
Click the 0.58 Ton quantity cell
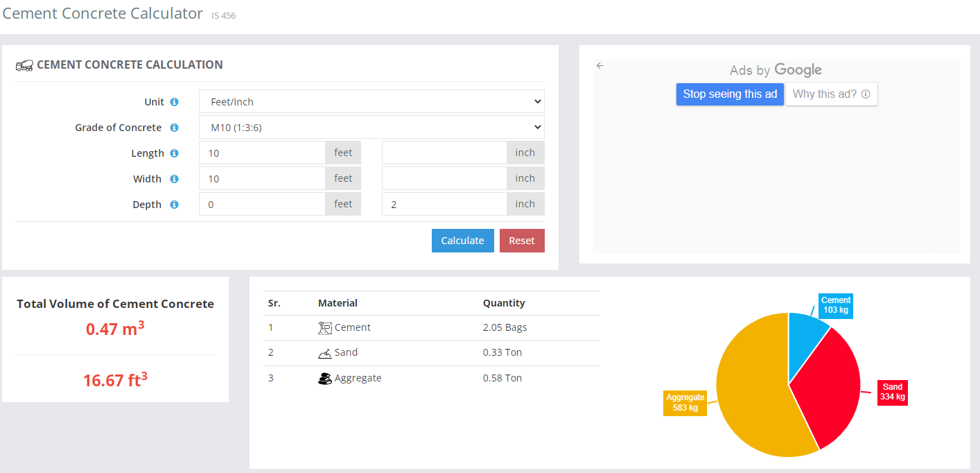click(502, 378)
